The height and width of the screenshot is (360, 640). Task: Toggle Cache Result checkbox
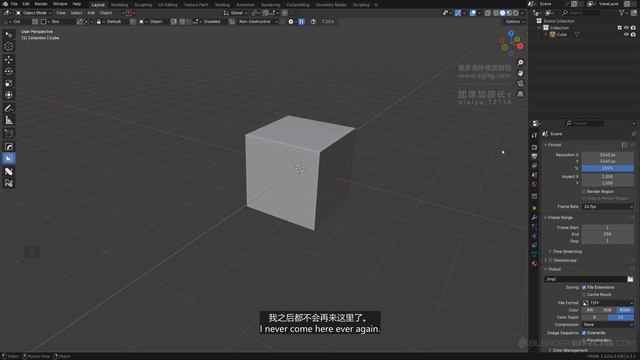(x=584, y=294)
